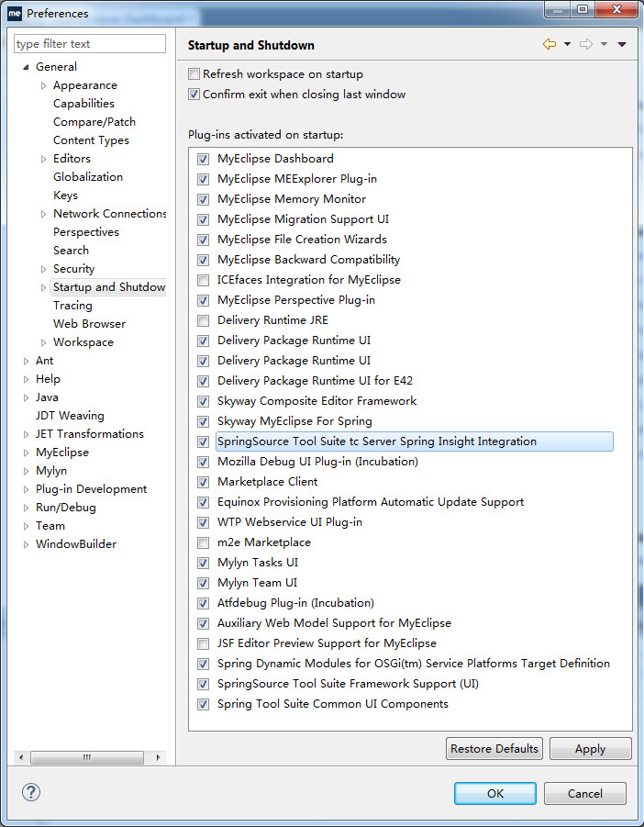Screen dimensions: 644x827
Task: Open the preferences page view menu triangle
Action: [x=622, y=44]
